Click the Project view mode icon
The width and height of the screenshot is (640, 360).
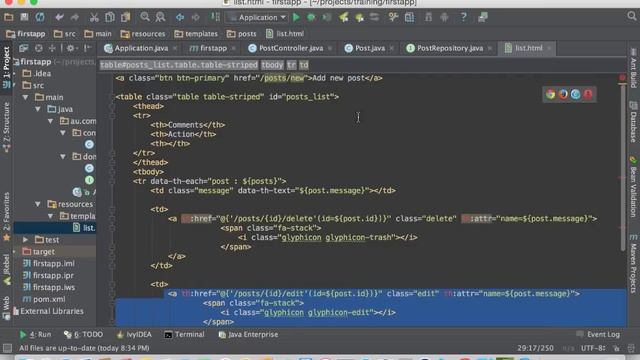click(23, 48)
